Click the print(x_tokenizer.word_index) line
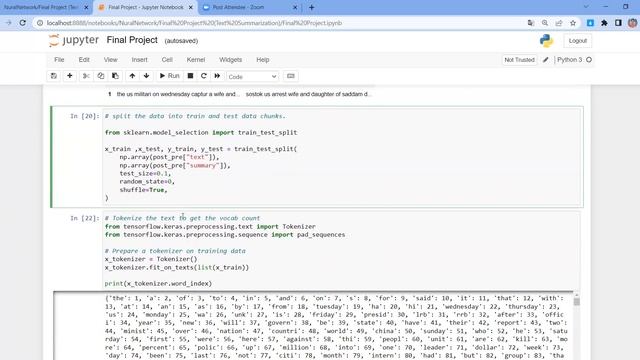 (158, 283)
